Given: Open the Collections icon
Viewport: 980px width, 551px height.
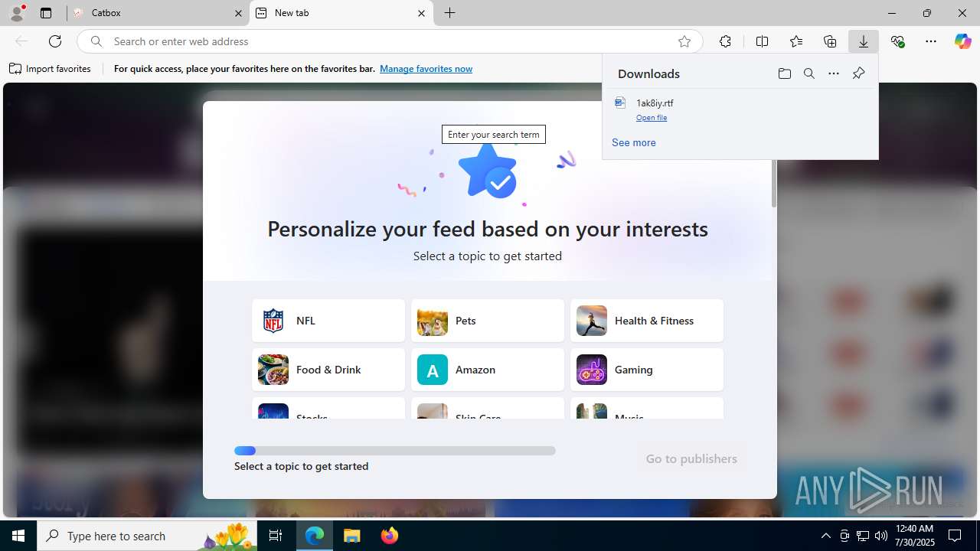Looking at the screenshot, I should [x=830, y=41].
